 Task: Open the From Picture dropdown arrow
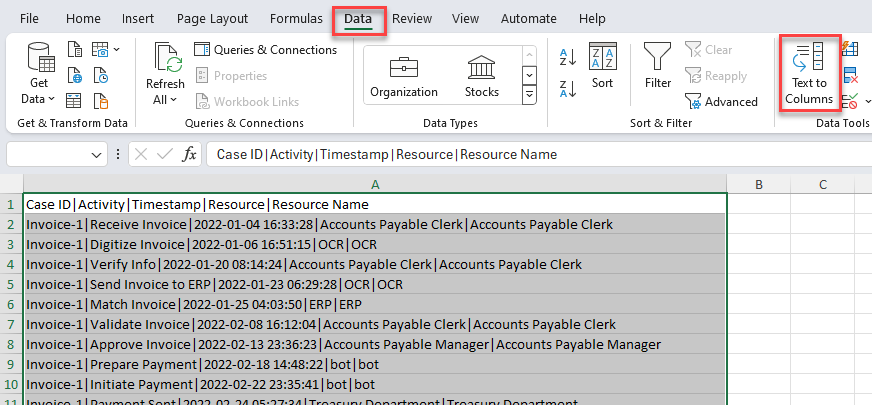click(x=116, y=50)
